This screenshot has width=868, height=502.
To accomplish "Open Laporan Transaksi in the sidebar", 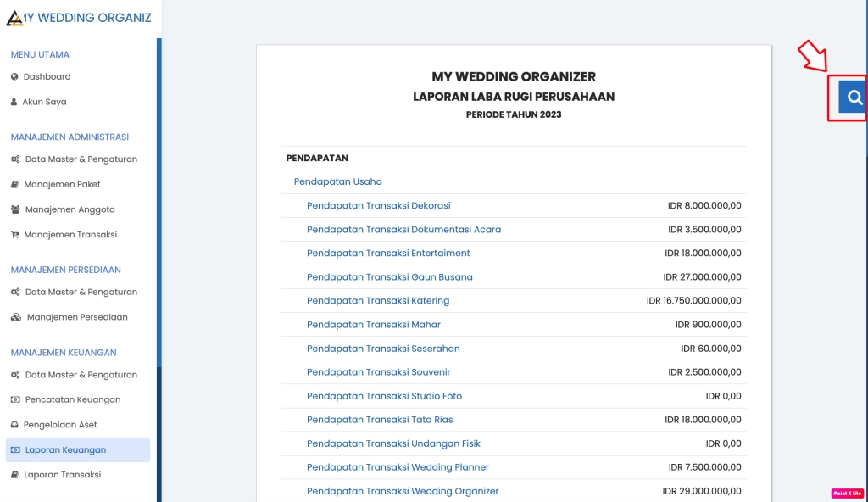I will pos(62,475).
